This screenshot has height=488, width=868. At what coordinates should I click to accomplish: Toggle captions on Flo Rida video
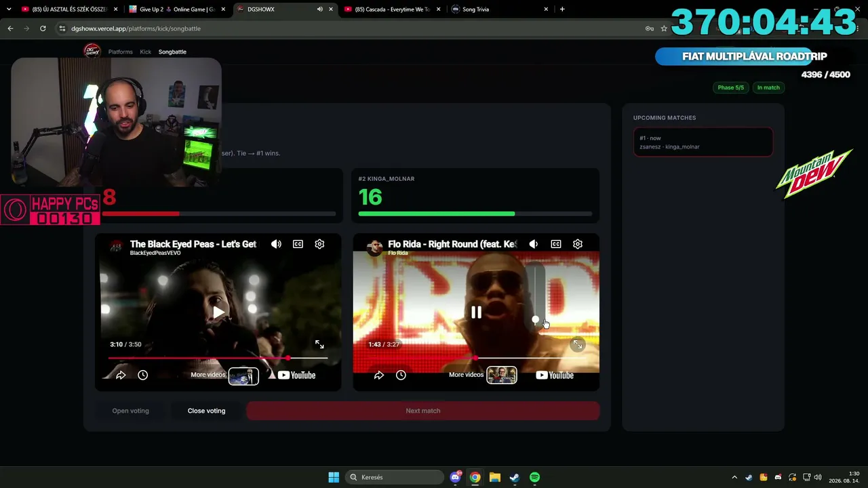click(556, 244)
